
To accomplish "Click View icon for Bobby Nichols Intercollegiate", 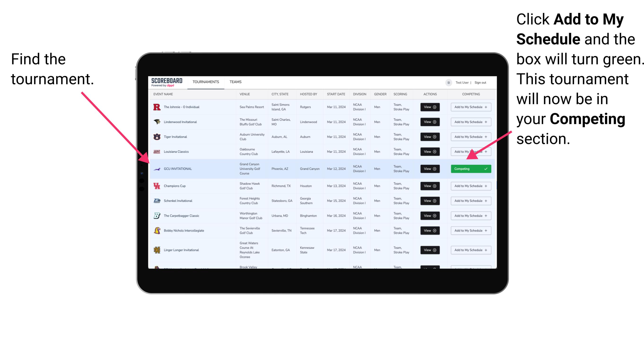I will (x=429, y=231).
